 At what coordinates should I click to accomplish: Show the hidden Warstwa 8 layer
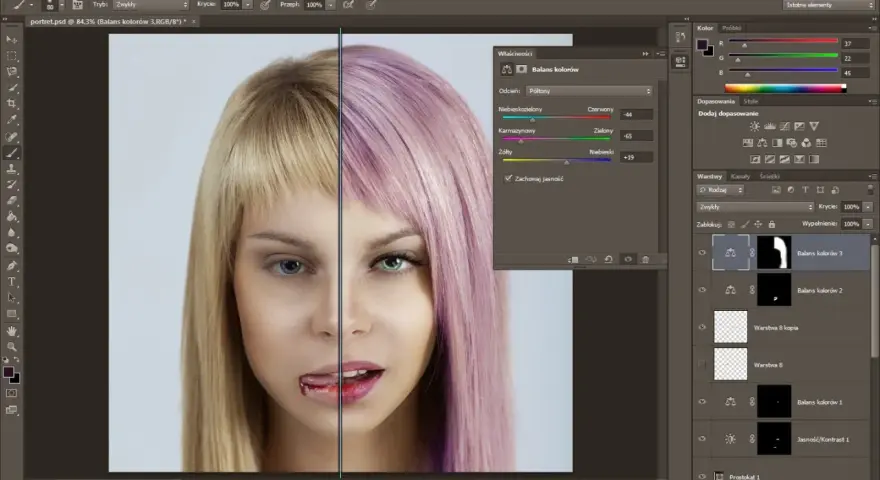tap(702, 364)
